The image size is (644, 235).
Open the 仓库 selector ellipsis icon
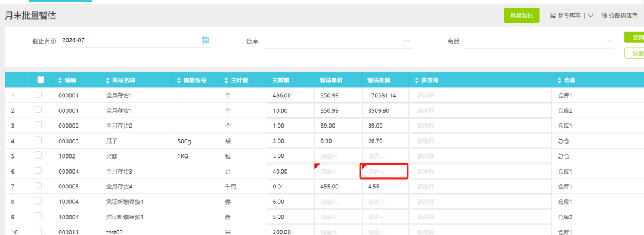[x=407, y=41]
